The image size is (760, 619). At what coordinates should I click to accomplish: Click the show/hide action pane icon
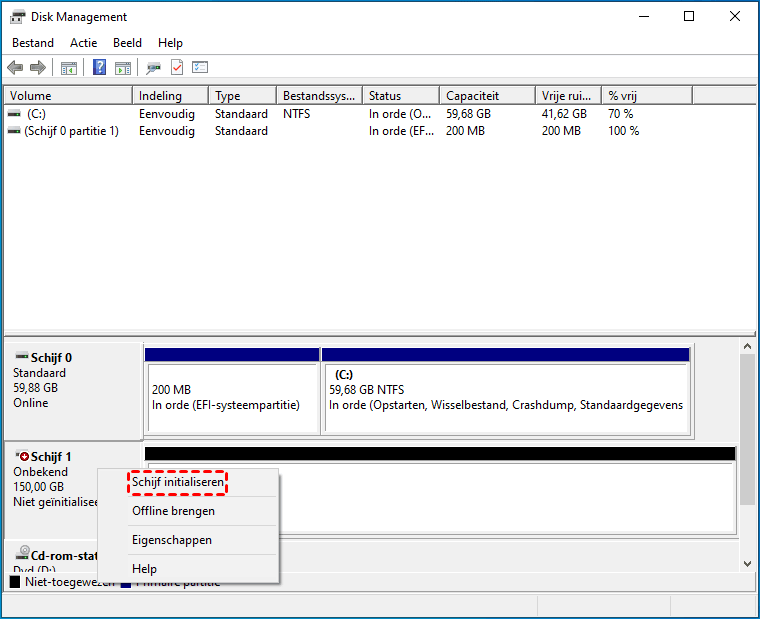pyautogui.click(x=123, y=68)
